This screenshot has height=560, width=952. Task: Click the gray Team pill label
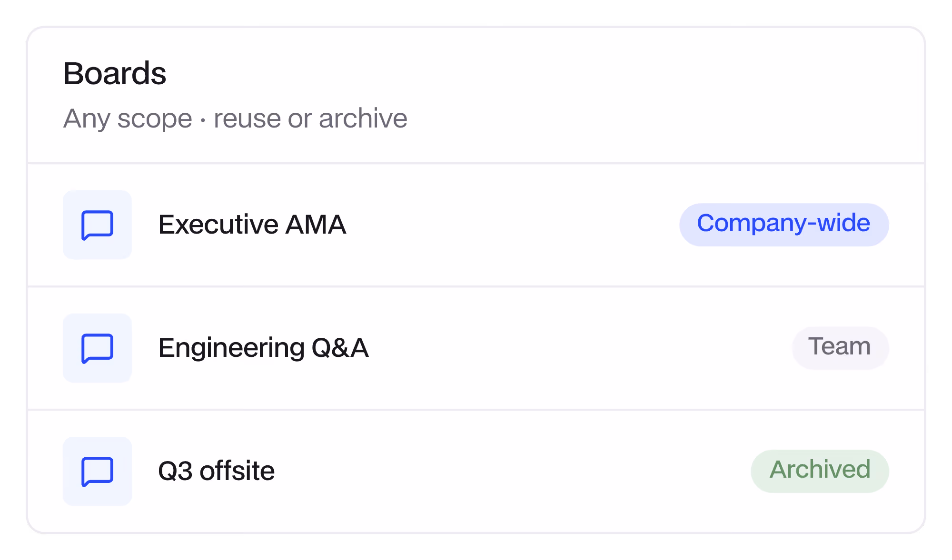[x=840, y=348]
